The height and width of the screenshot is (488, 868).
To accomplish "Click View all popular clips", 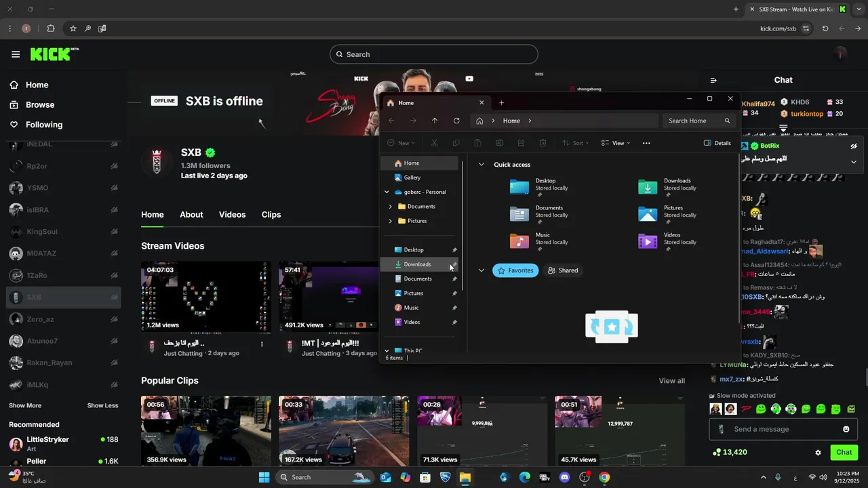I will pyautogui.click(x=671, y=381).
